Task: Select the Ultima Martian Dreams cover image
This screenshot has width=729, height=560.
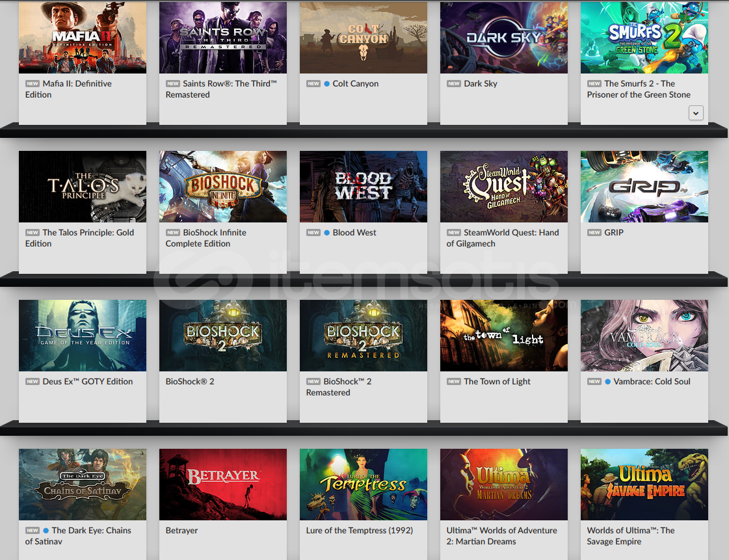Action: [504, 484]
